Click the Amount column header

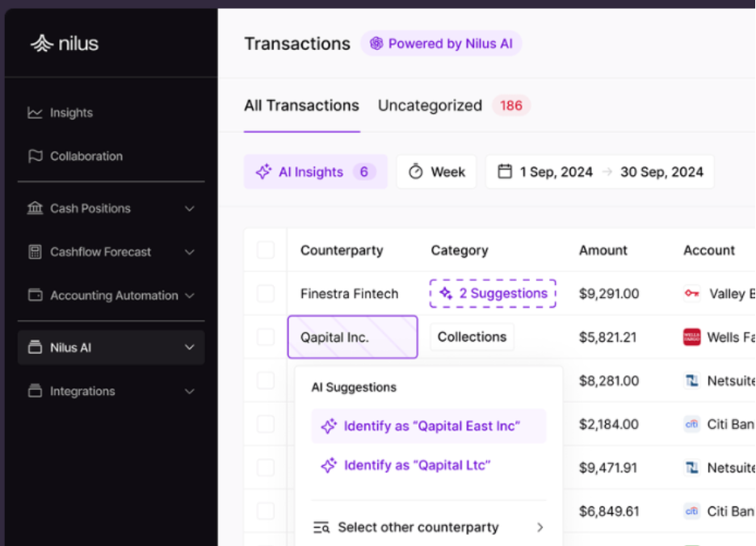(603, 250)
